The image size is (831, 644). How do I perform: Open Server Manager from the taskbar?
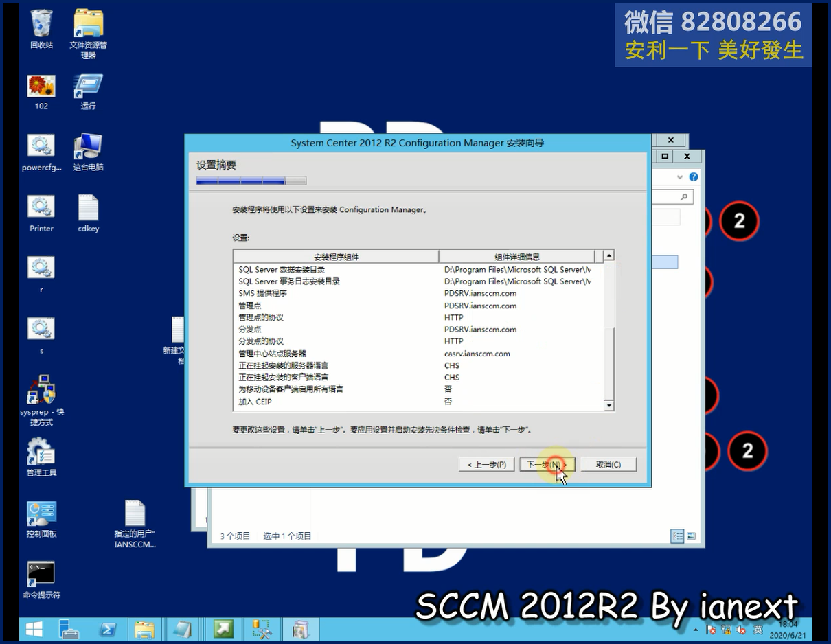[69, 629]
